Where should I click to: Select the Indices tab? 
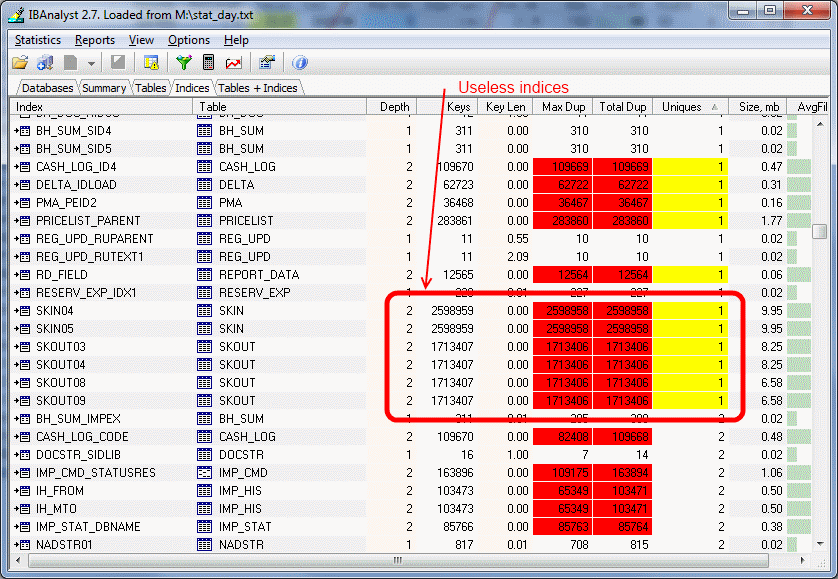[192, 88]
